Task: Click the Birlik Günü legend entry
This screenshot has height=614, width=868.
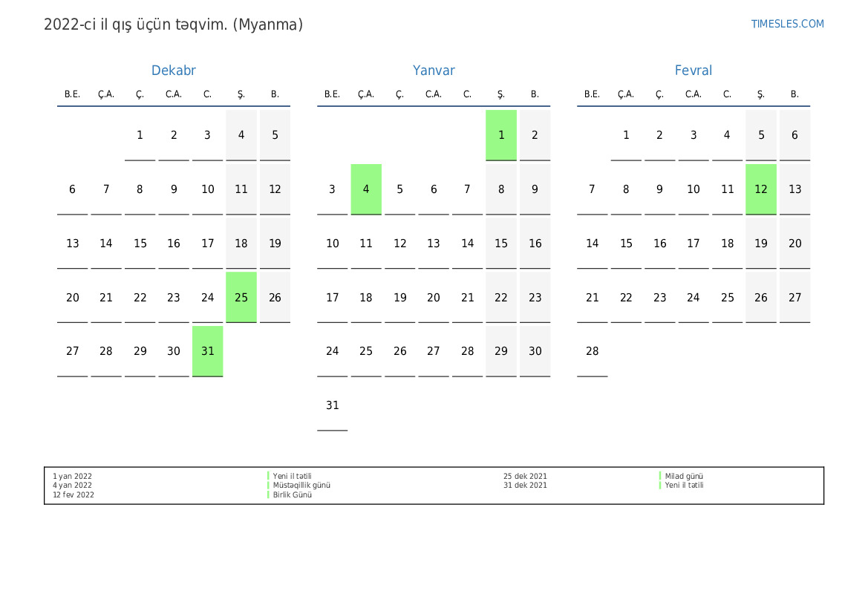Action: pyautogui.click(x=292, y=495)
